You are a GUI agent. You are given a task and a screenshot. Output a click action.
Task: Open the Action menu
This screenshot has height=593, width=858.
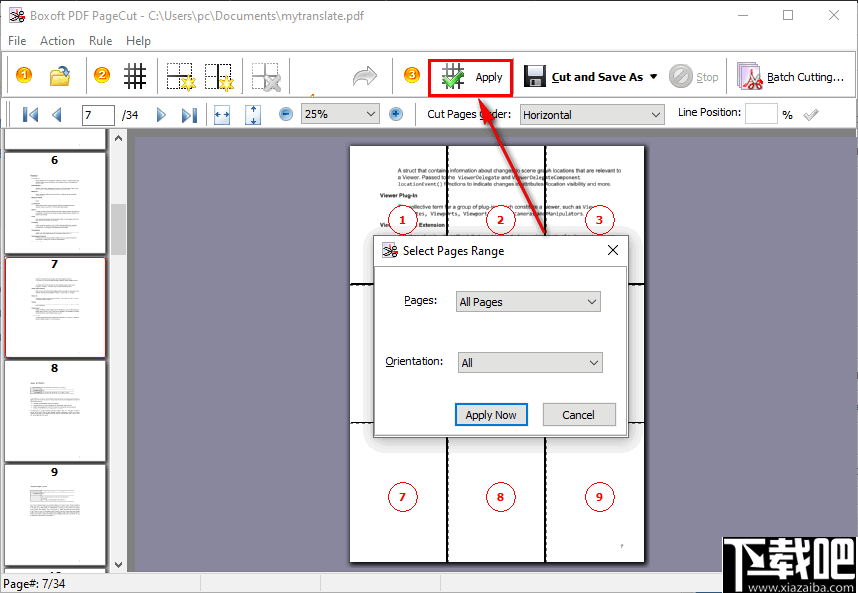click(x=57, y=41)
